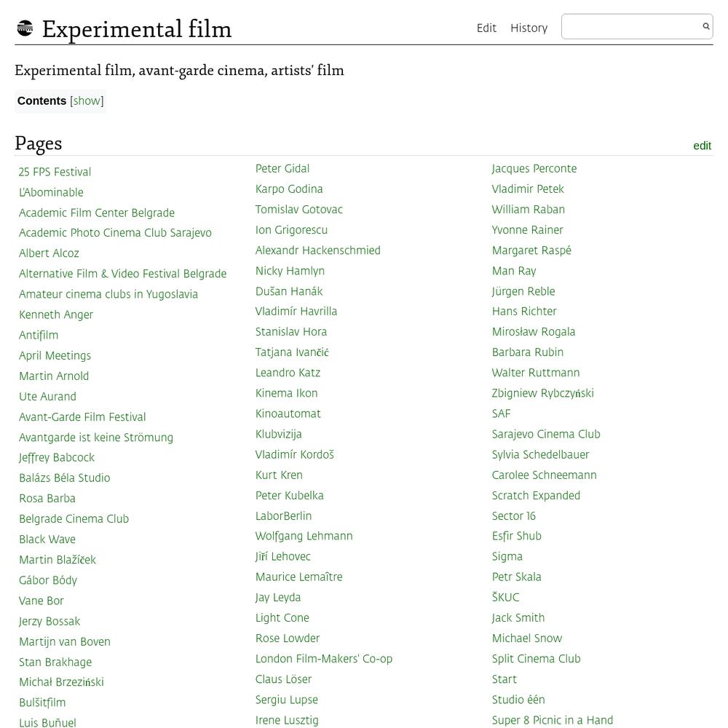728x728 pixels.
Task: Open Super 8 Picnic in a Hand
Action: (x=553, y=720)
